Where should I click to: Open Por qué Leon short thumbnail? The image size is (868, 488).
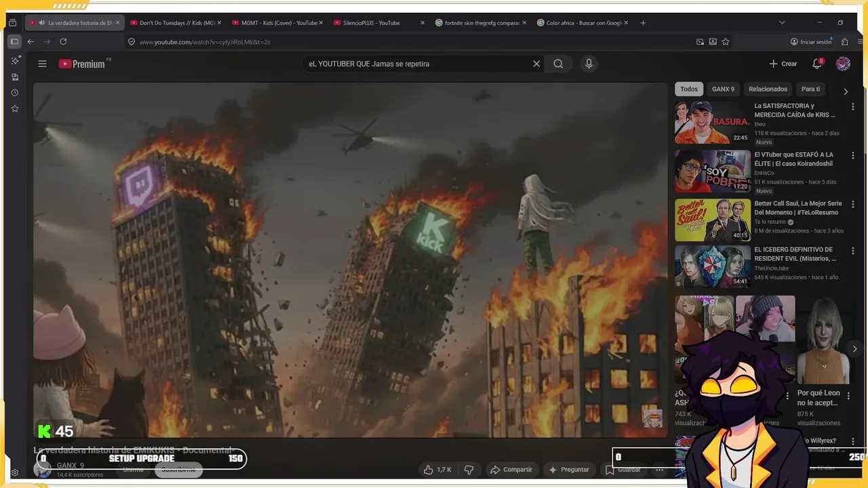(823, 340)
